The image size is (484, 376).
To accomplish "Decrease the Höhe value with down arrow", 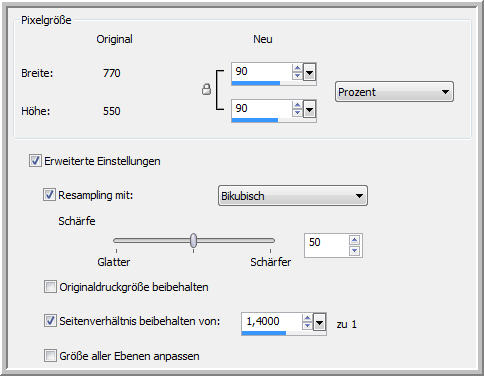I will coord(297,113).
